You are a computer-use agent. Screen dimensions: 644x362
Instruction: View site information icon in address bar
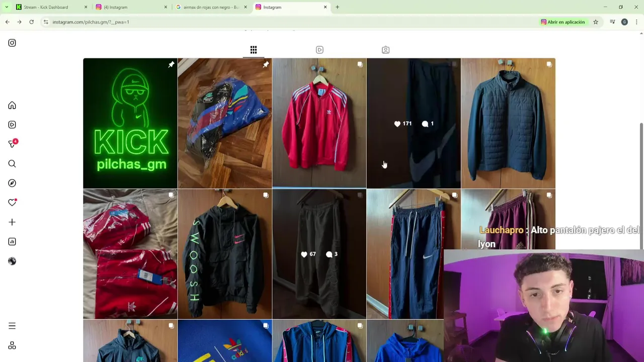click(x=46, y=22)
